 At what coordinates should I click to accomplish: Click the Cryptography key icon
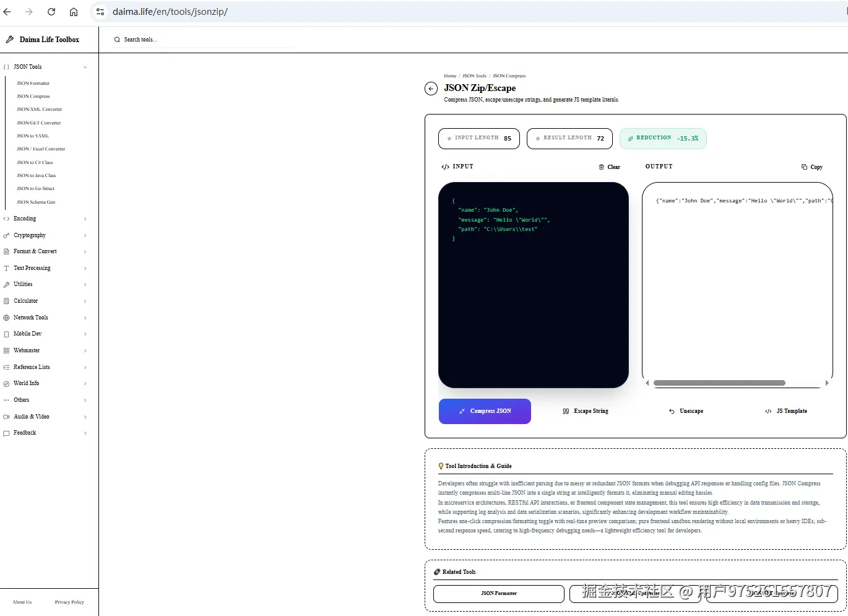(x=6, y=235)
